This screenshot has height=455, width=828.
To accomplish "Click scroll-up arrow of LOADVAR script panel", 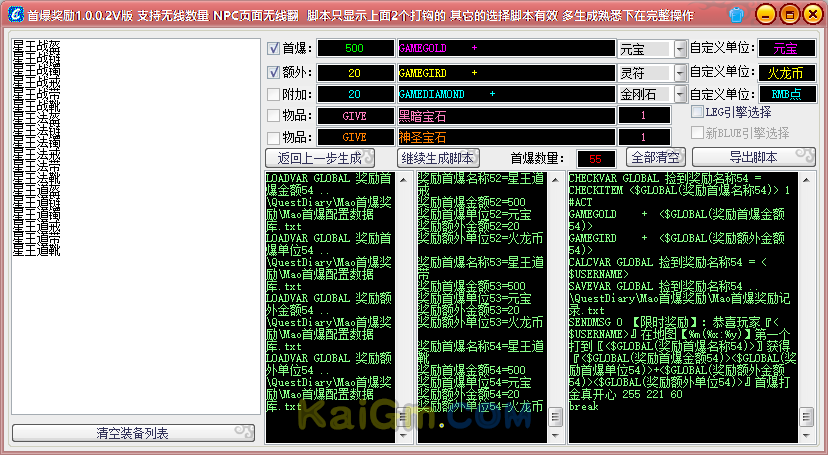I will [x=403, y=181].
